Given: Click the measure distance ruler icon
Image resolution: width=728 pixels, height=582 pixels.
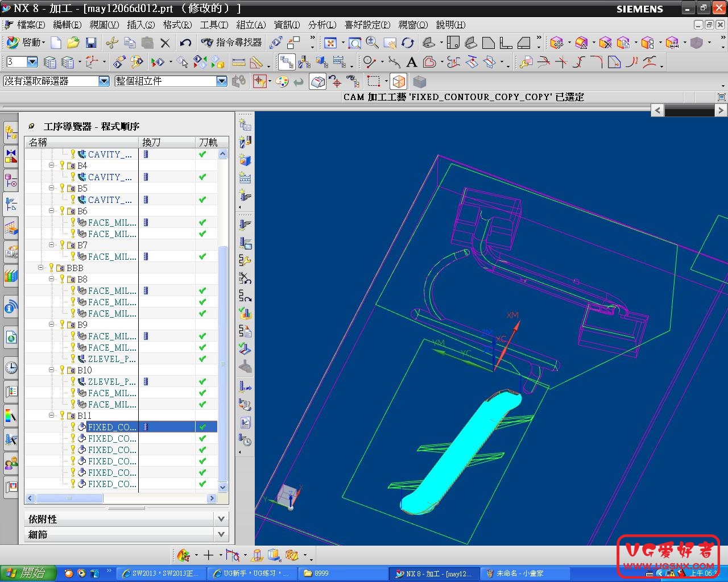Looking at the screenshot, I should 239,62.
